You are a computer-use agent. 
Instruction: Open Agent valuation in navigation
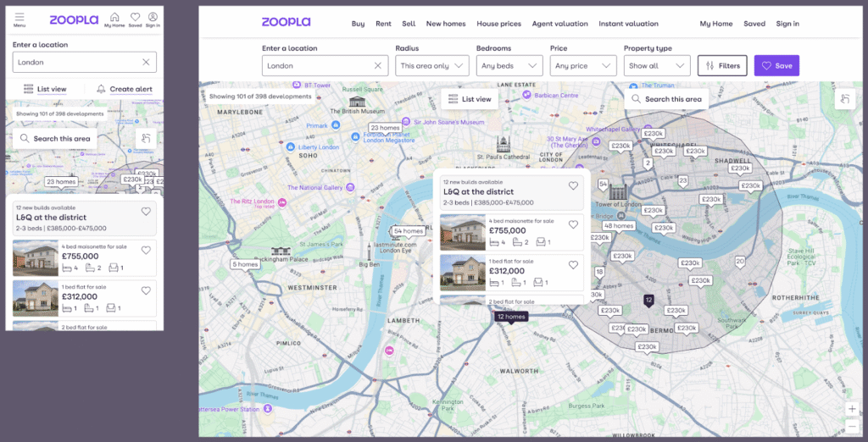(x=559, y=24)
